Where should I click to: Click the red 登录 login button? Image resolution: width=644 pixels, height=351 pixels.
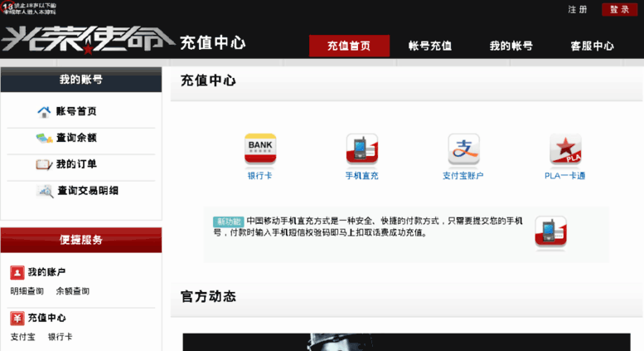coord(619,9)
